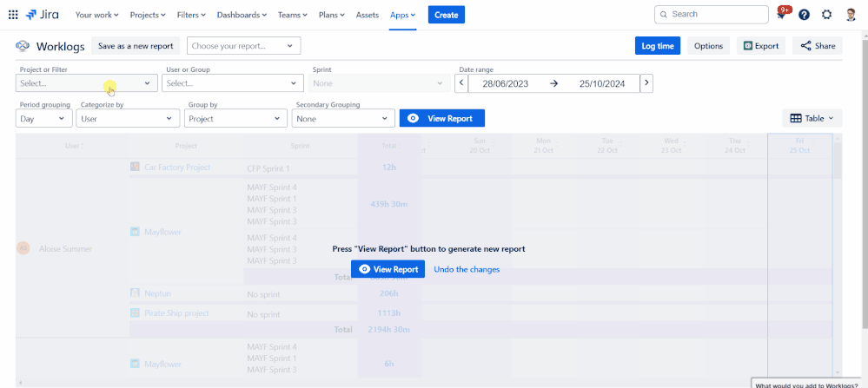Image resolution: width=868 pixels, height=388 pixels.
Task: Go to previous date range arrow
Action: point(461,83)
